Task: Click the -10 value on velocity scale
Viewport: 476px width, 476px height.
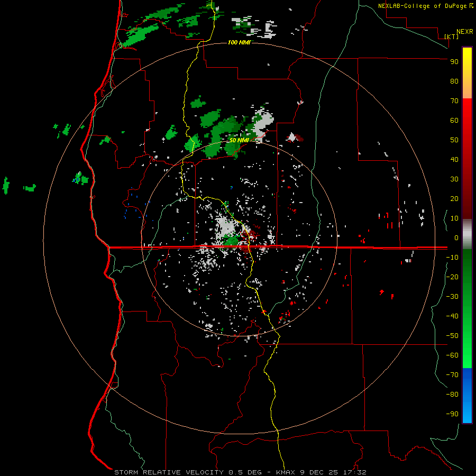Action: 452,258
